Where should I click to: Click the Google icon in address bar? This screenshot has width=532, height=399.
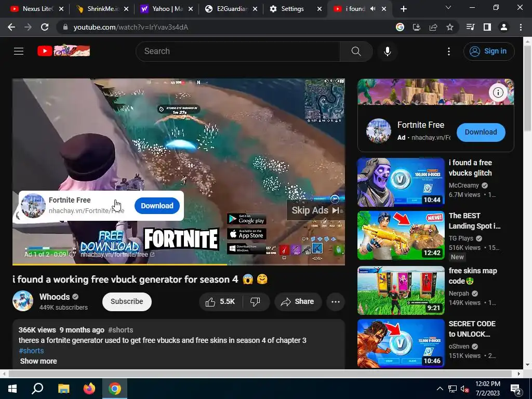[x=400, y=27]
